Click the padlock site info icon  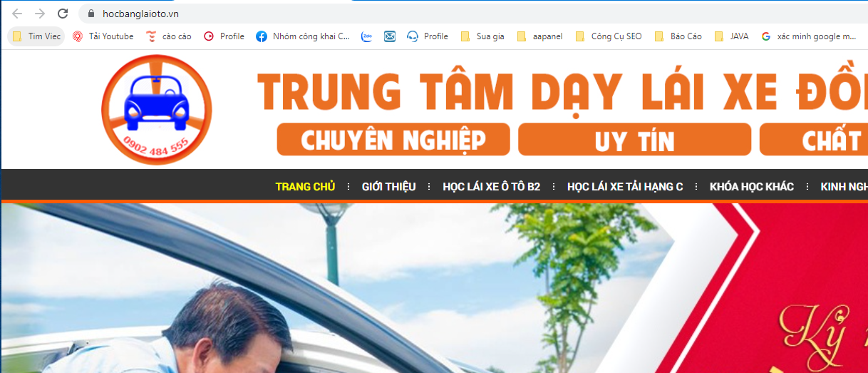pyautogui.click(x=91, y=14)
